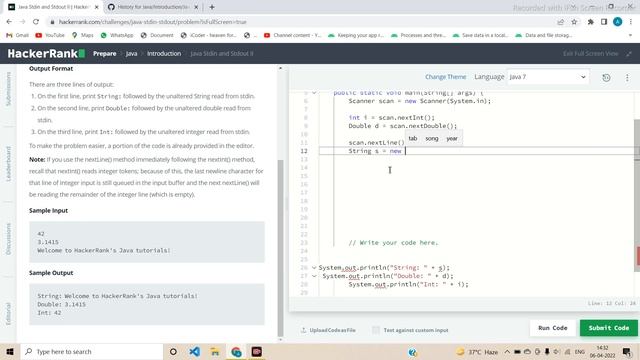
Task: Select the 'song' autocomplete suggestion
Action: pos(431,138)
